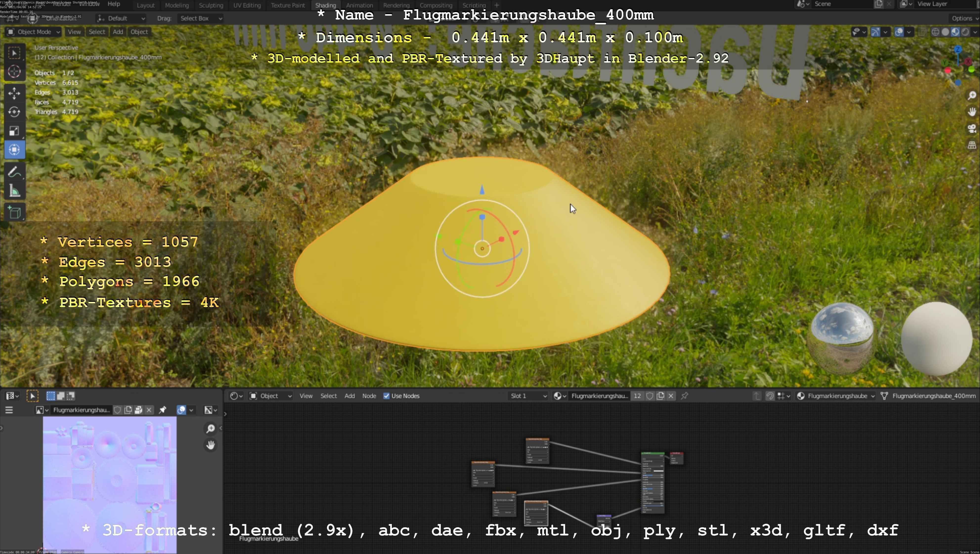Expand the Slot 1 dropdown

click(528, 396)
